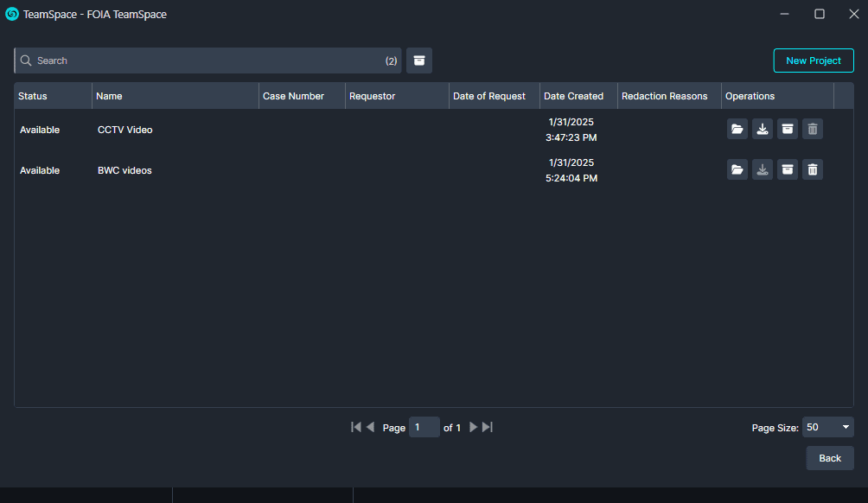
Task: Delete the BWC videos project
Action: [x=812, y=169]
